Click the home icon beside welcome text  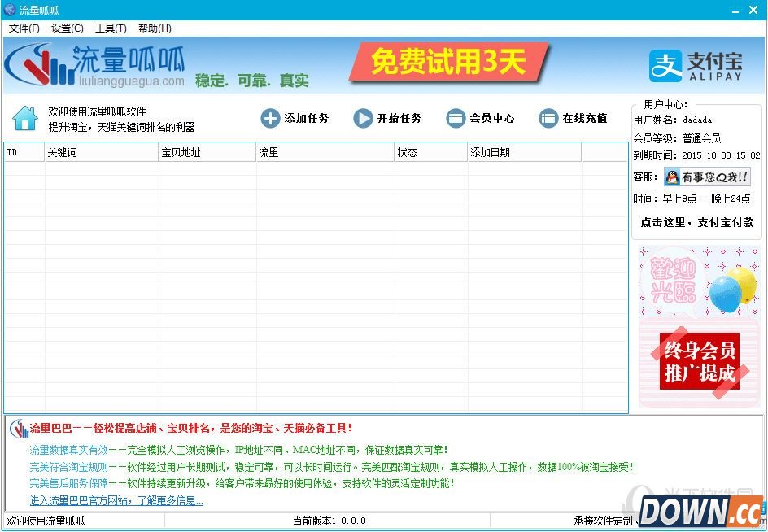pos(25,119)
